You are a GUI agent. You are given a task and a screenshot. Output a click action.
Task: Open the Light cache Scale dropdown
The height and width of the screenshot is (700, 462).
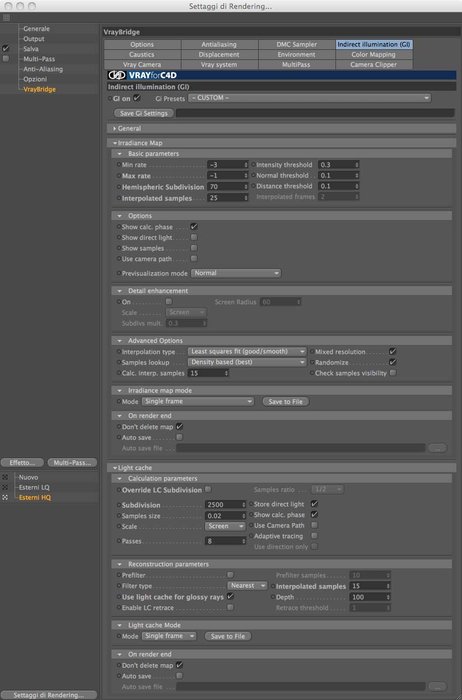point(225,526)
